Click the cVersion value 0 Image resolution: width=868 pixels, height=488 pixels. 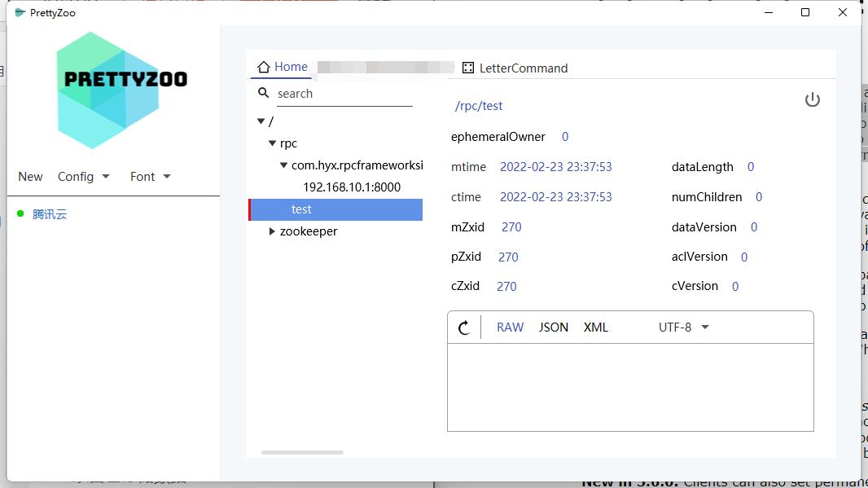(735, 287)
